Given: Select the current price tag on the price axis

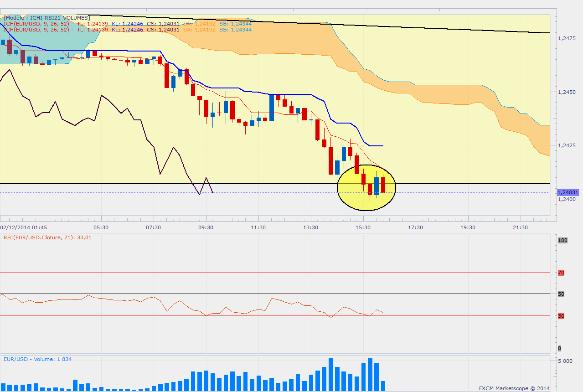Looking at the screenshot, I should 568,192.
